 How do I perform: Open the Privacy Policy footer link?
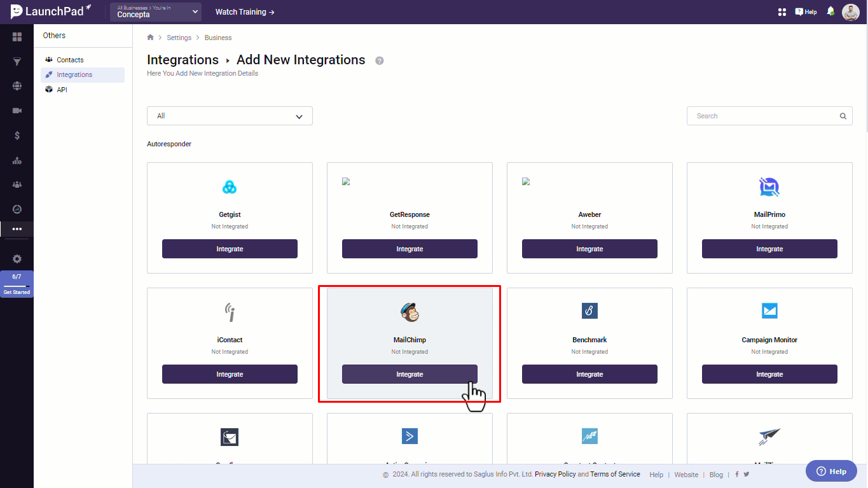(555, 474)
